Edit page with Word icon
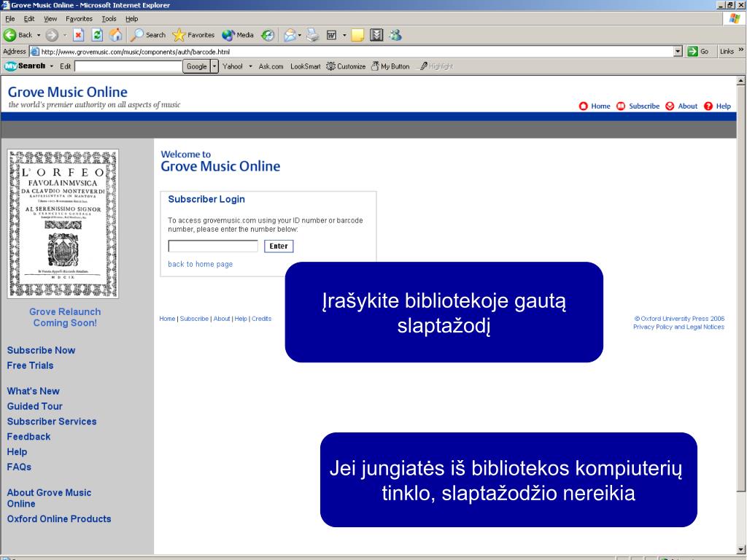This screenshot has height=560, width=747. coord(332,35)
